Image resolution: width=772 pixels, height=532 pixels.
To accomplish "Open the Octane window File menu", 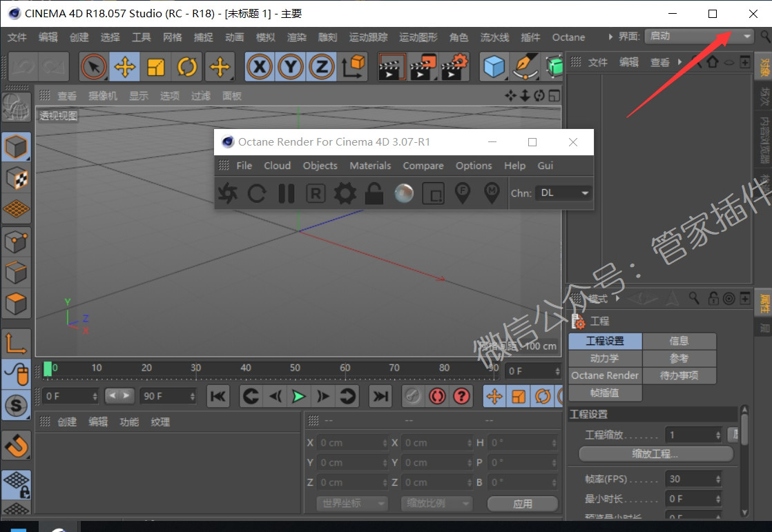I will click(244, 166).
